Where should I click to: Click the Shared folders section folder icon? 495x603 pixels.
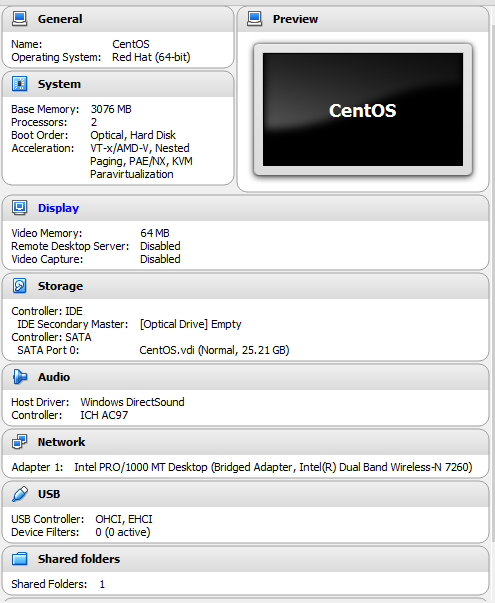pyautogui.click(x=19, y=558)
